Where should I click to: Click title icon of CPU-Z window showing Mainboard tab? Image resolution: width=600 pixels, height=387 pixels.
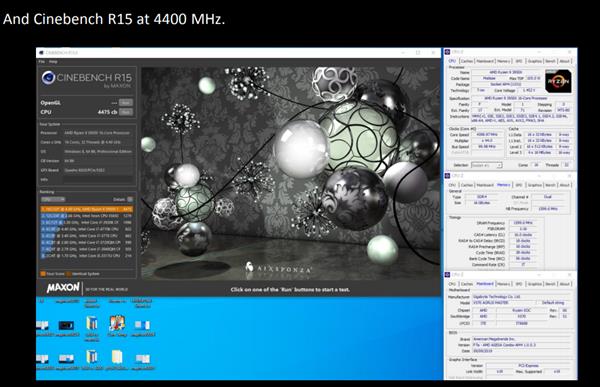[447, 275]
